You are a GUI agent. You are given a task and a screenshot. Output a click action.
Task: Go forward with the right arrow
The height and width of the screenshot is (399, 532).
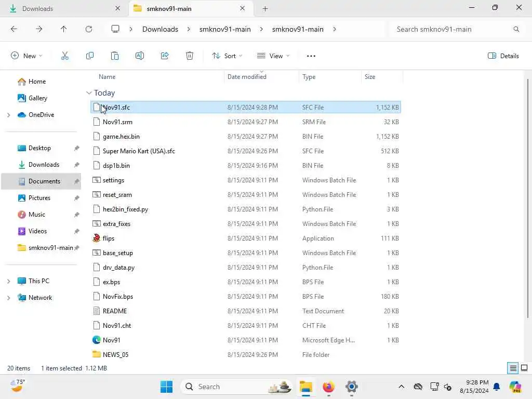click(x=39, y=29)
